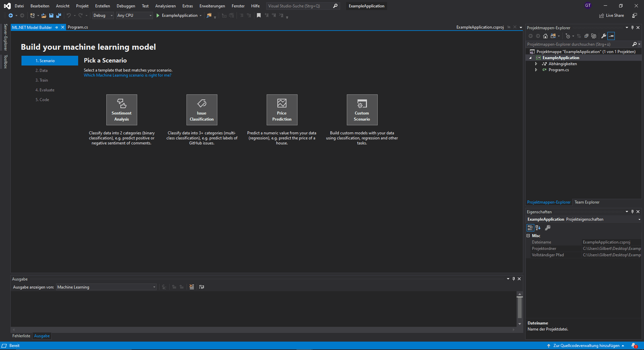
Task: Click the Save All toolbar icon
Action: tap(59, 15)
